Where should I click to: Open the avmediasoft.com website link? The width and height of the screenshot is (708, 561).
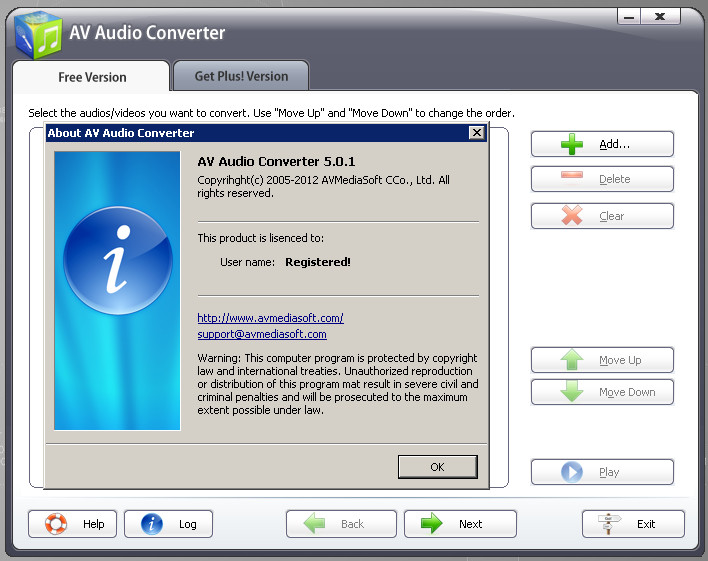[x=270, y=318]
